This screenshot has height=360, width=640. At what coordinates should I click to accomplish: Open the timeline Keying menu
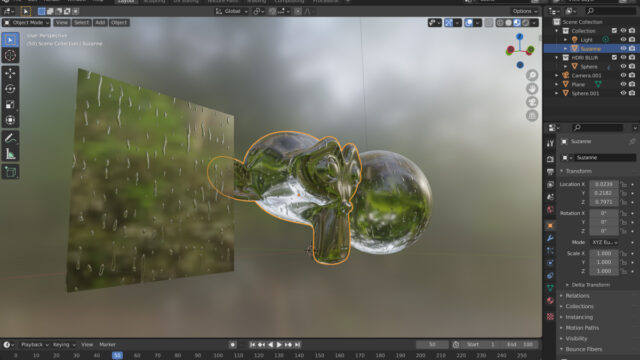click(x=64, y=344)
